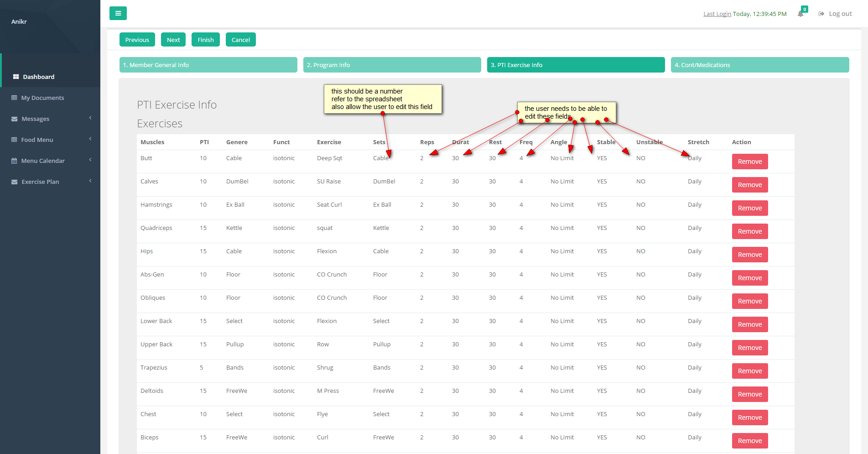Click the Pullup genere cell for Upper Back
The image size is (868, 454).
coord(235,344)
